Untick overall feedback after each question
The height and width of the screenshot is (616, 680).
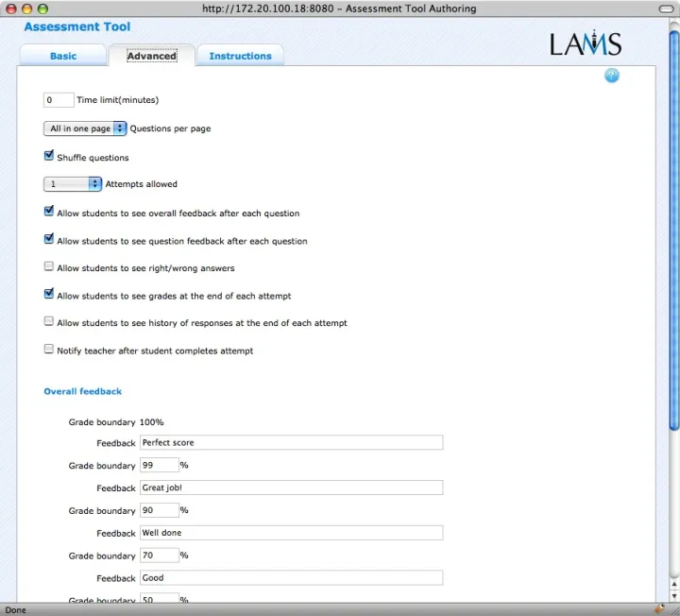pos(49,212)
